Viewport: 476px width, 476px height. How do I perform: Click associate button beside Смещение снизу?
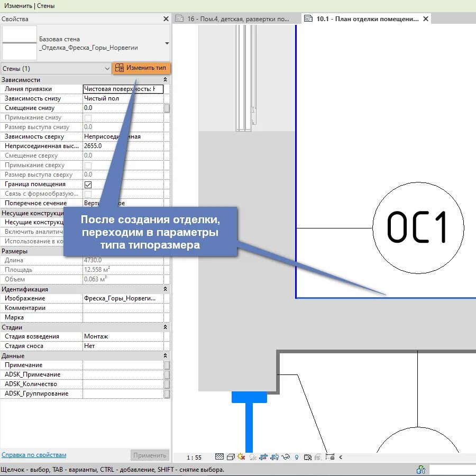pyautogui.click(x=167, y=108)
